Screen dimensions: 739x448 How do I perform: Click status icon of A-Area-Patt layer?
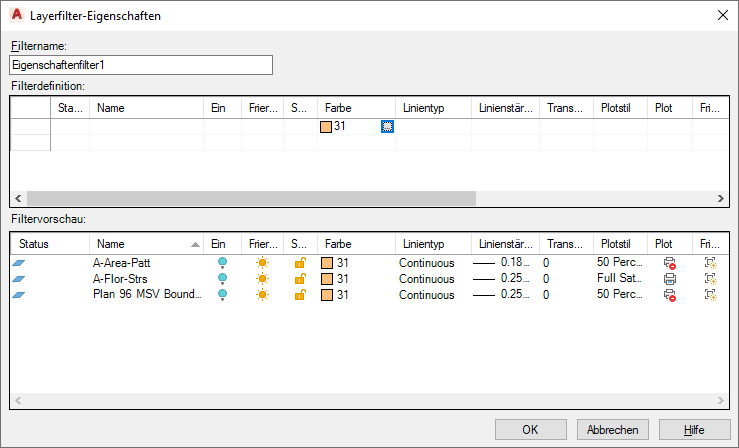coord(19,263)
